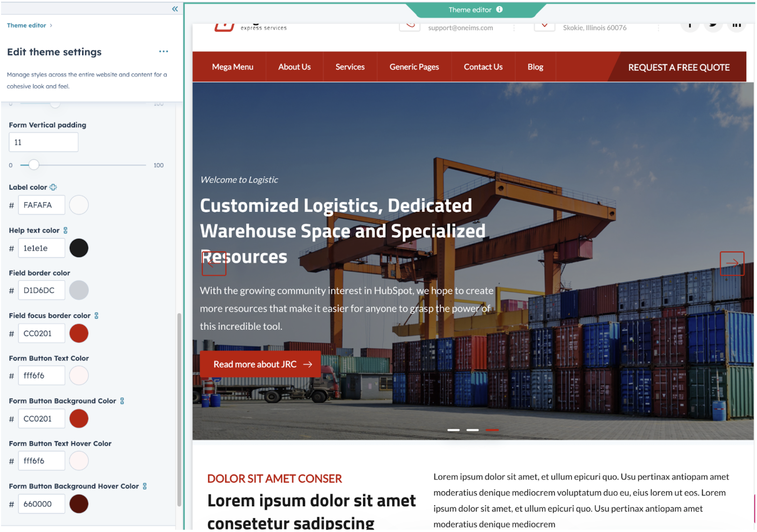Select the first carousel slide indicator
Image resolution: width=757 pixels, height=532 pixels.
point(453,430)
